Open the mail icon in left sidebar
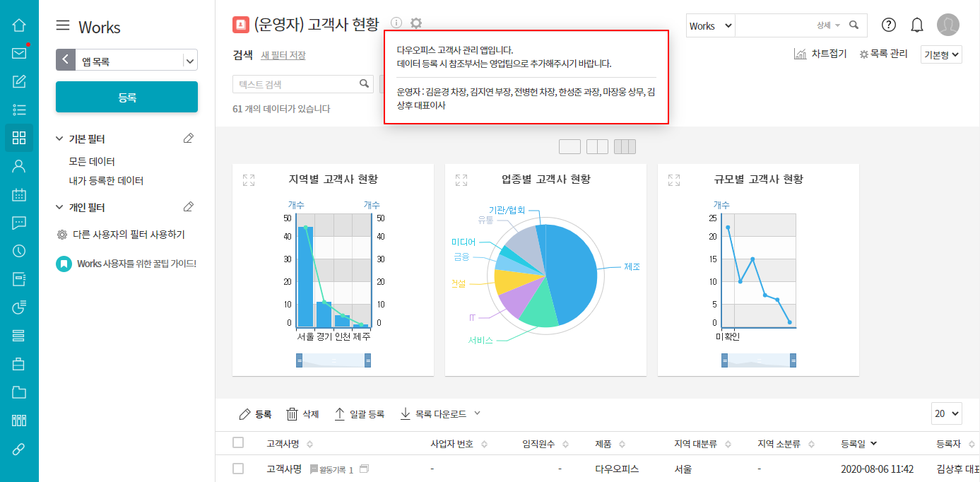The width and height of the screenshot is (980, 482). 19,53
